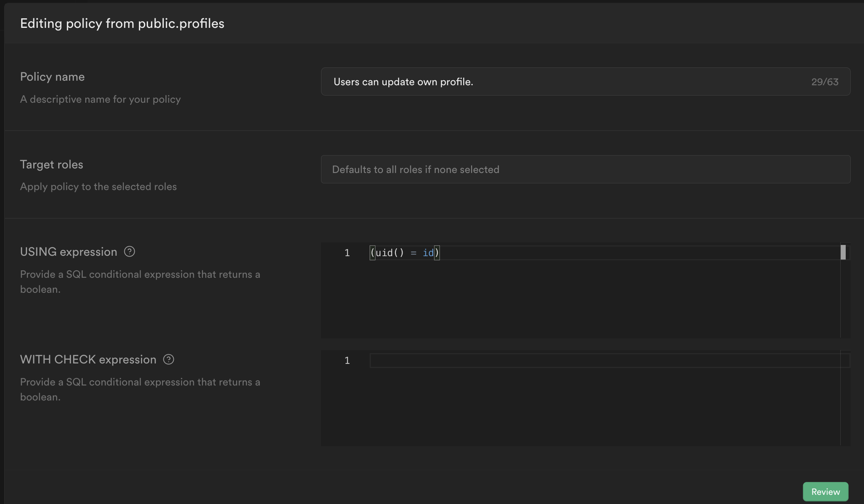This screenshot has height=504, width=864.
Task: Click the question mark beside USING expression
Action: tap(129, 252)
